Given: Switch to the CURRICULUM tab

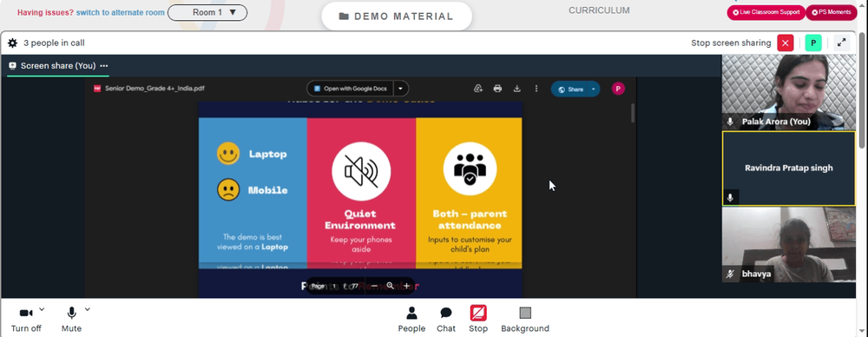Looking at the screenshot, I should pos(599,10).
